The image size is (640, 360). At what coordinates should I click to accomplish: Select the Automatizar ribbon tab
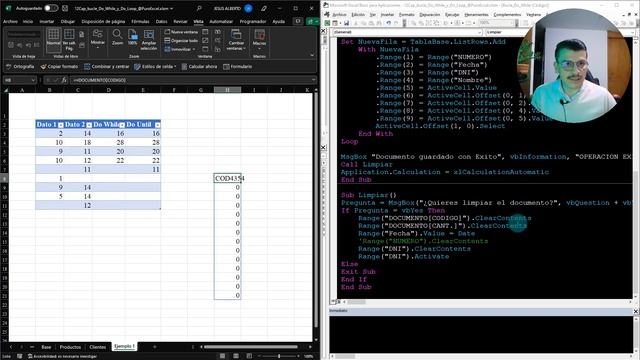221,21
